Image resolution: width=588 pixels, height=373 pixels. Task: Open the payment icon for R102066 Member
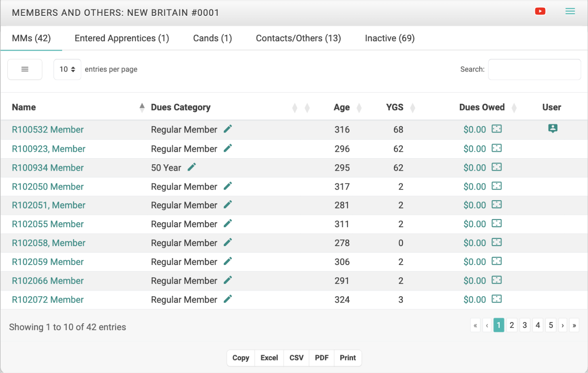pyautogui.click(x=496, y=280)
